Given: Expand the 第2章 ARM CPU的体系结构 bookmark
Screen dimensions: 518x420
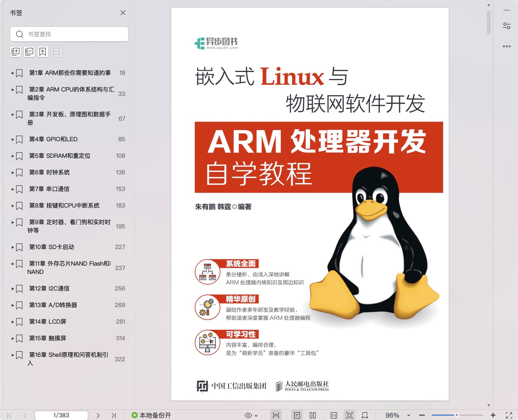Looking at the screenshot, I should 12,90.
